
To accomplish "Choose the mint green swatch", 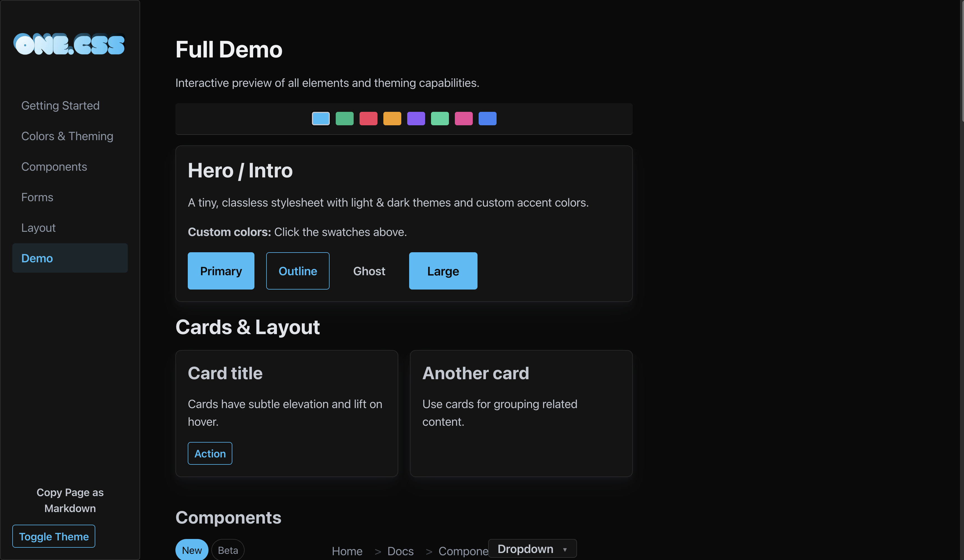I will [x=439, y=119].
